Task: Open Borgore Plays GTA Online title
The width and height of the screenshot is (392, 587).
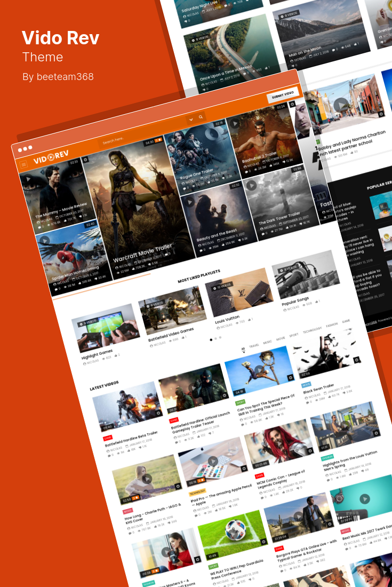Action: (x=307, y=550)
